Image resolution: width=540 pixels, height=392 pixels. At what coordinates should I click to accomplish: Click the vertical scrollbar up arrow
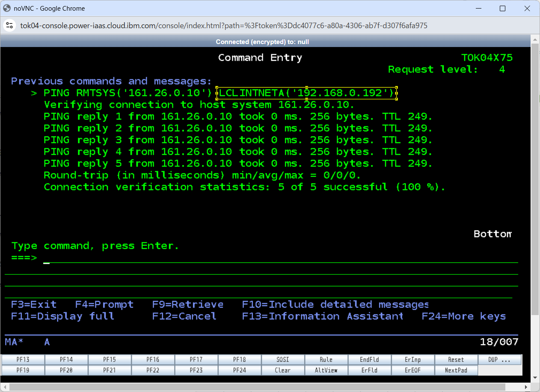(535, 40)
